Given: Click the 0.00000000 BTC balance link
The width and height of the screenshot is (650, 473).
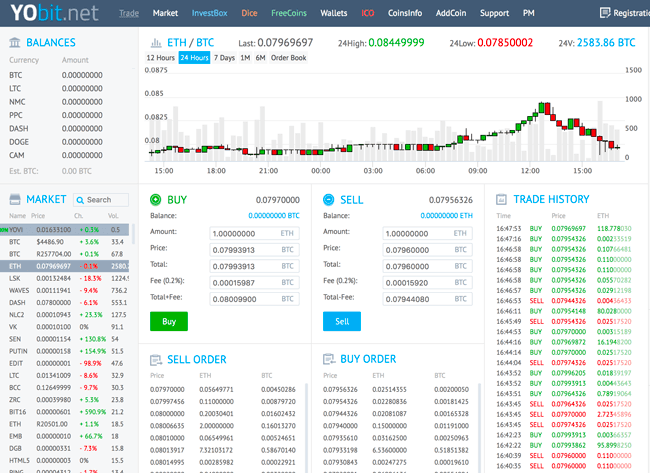Looking at the screenshot, I should [x=274, y=216].
